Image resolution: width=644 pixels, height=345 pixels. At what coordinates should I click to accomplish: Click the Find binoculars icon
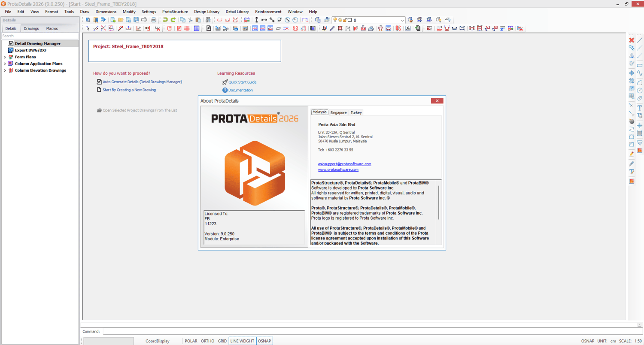point(208,20)
